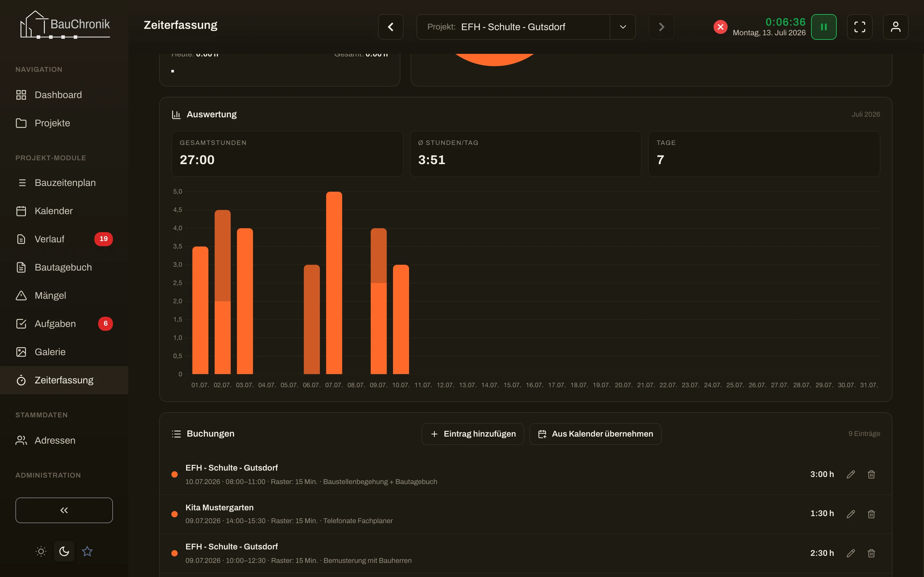Click Aus Kalender übernehmen button
This screenshot has width=924, height=577.
(595, 434)
